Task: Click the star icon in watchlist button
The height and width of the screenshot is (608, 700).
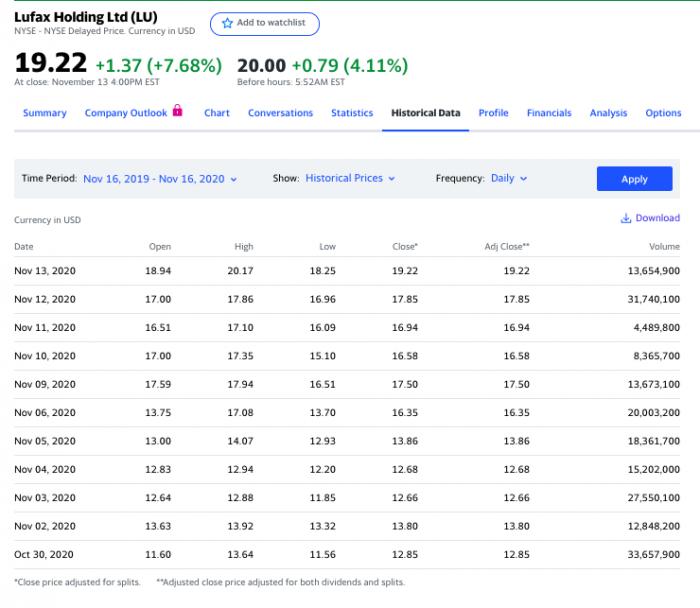Action: 227,23
